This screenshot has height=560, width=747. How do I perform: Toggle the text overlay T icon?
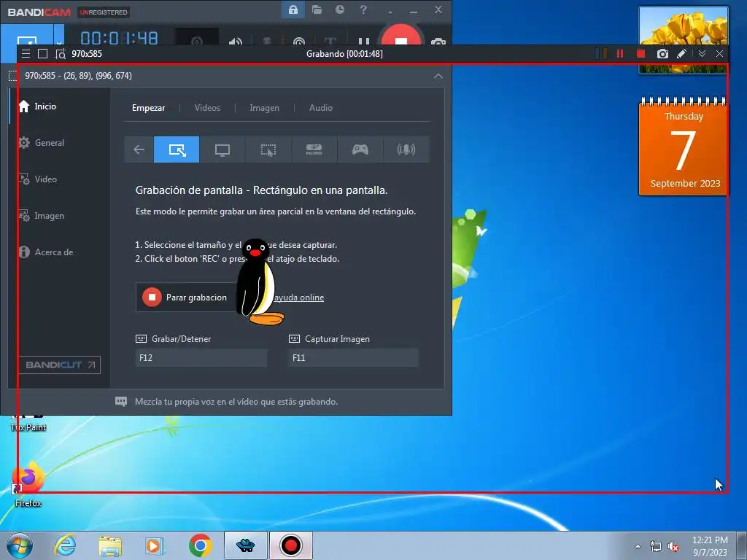[330, 42]
